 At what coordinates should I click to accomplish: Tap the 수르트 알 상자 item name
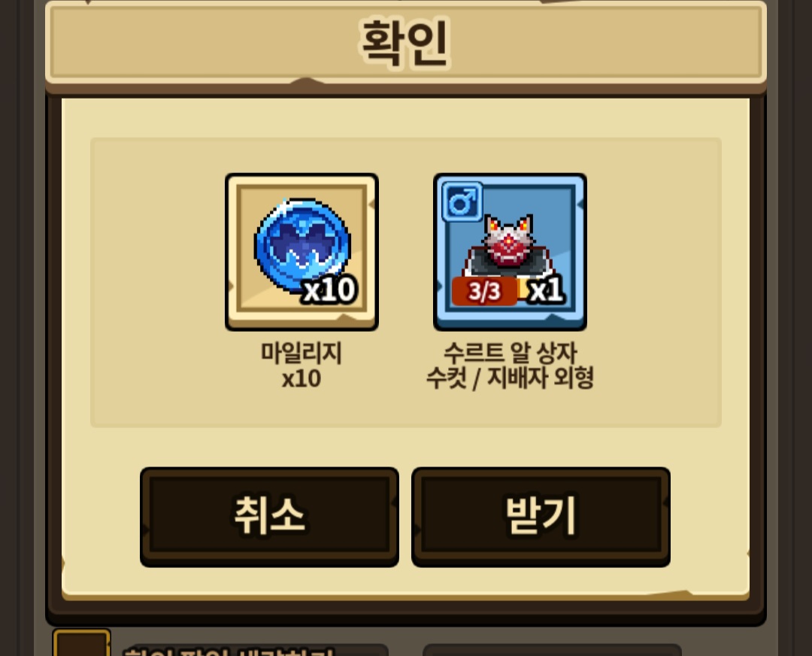click(510, 354)
